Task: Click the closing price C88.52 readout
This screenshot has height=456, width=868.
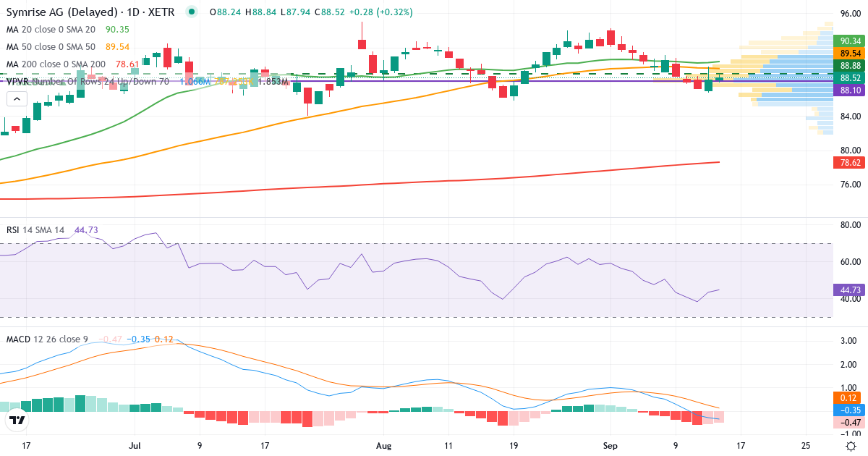Action: tap(328, 12)
